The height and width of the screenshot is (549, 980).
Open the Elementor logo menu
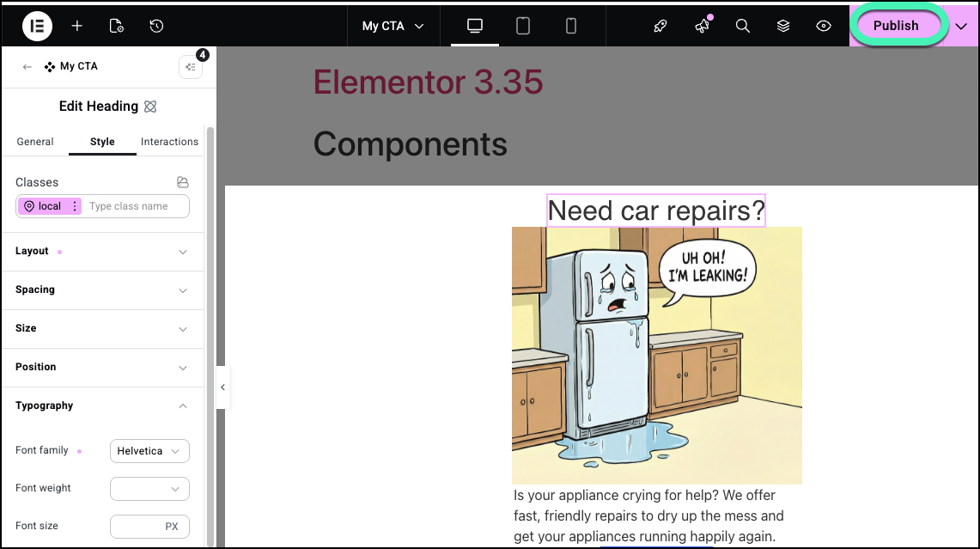37,26
